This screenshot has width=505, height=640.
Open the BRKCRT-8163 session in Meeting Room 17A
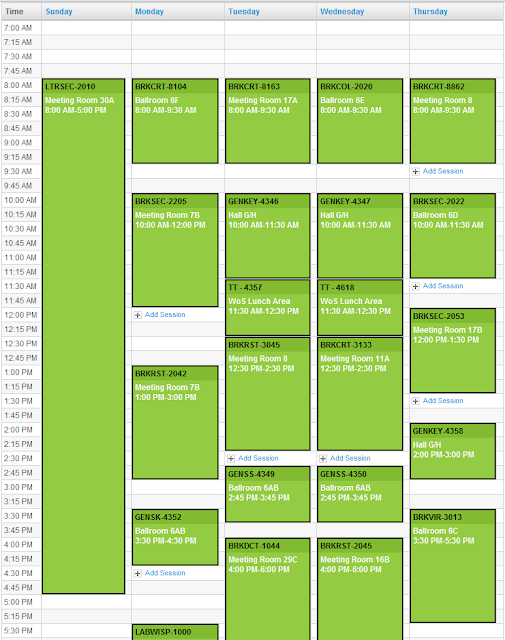pyautogui.click(x=267, y=121)
